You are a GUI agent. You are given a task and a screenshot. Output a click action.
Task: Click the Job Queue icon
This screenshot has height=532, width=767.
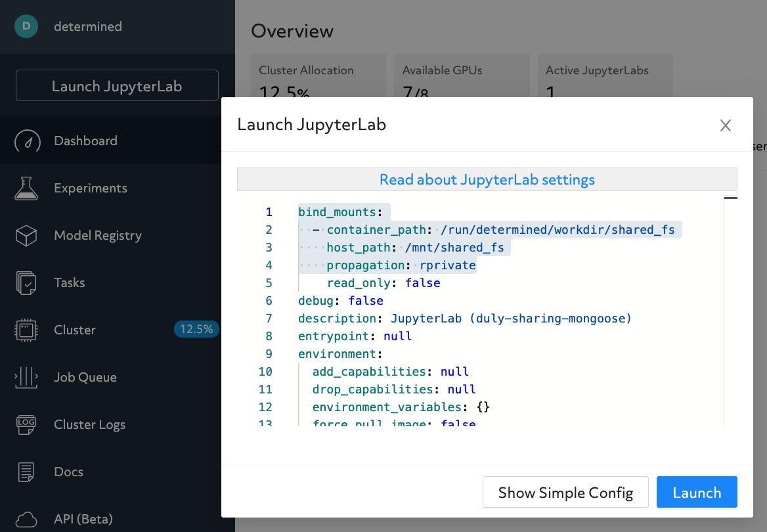pyautogui.click(x=26, y=378)
